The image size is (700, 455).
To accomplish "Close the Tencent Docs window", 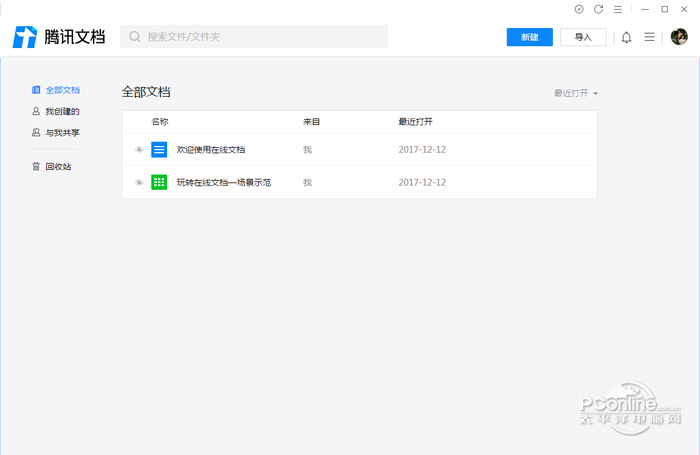I will (684, 9).
